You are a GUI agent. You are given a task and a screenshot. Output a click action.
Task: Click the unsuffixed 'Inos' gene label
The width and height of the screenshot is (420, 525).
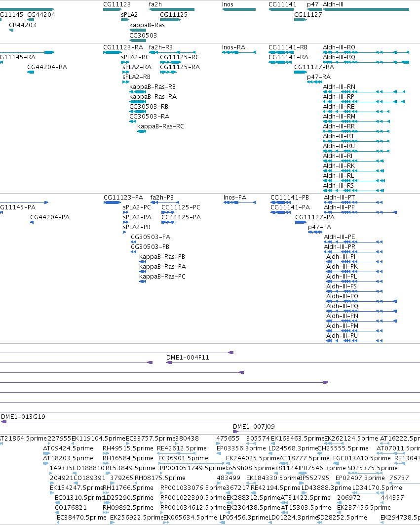tap(228, 4)
